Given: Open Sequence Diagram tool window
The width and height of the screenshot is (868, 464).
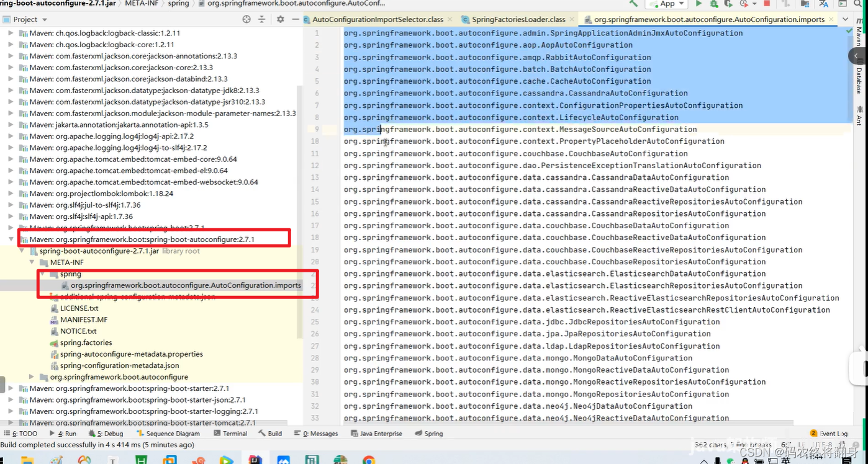Looking at the screenshot, I should pyautogui.click(x=168, y=434).
